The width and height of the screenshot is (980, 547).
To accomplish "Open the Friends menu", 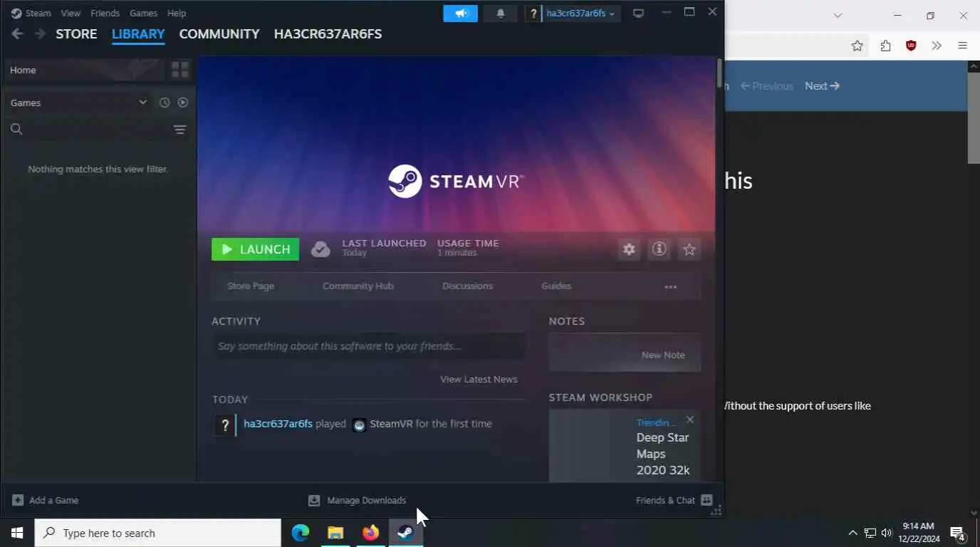I will [x=105, y=14].
